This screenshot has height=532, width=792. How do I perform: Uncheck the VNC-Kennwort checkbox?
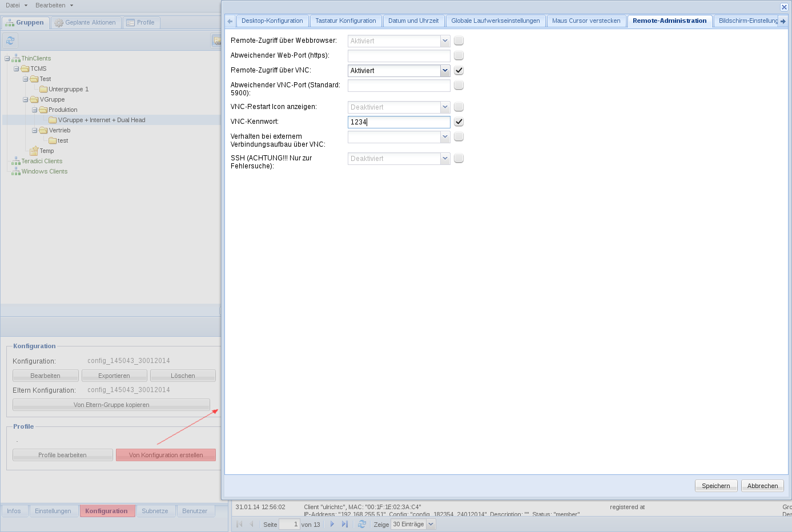click(459, 122)
